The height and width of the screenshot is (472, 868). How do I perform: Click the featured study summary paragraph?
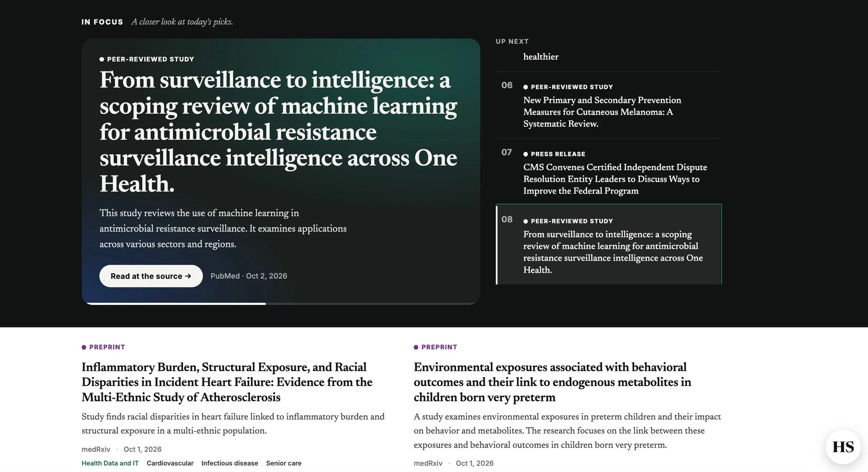223,229
